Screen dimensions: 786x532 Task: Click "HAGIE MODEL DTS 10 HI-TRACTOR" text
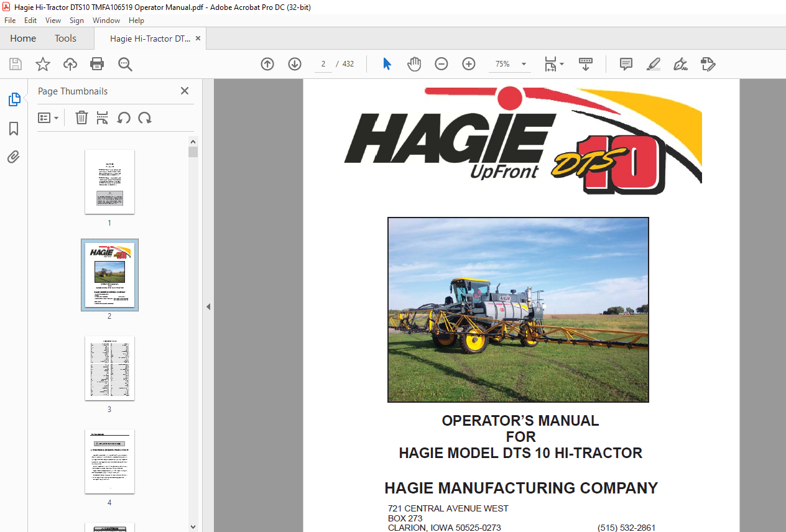point(520,453)
